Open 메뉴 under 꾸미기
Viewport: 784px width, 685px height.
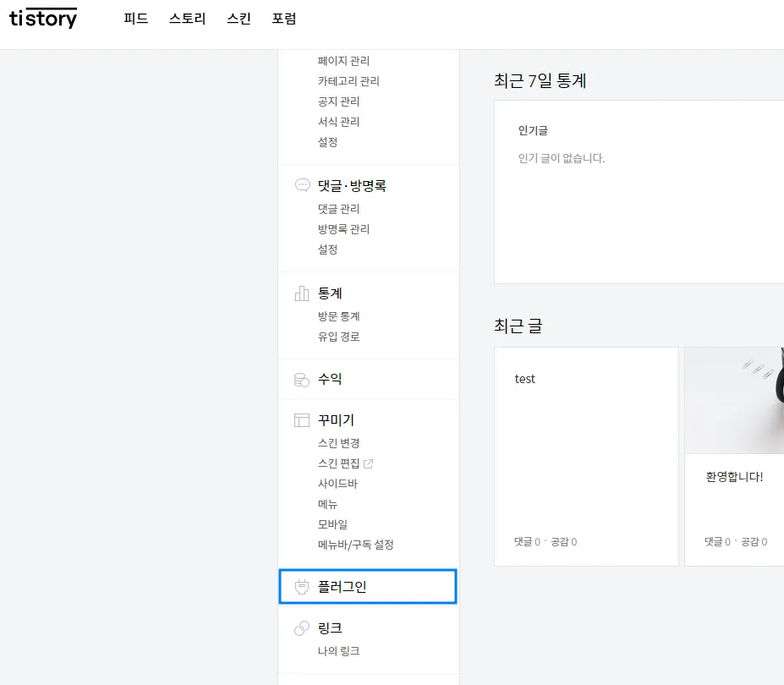click(x=327, y=504)
